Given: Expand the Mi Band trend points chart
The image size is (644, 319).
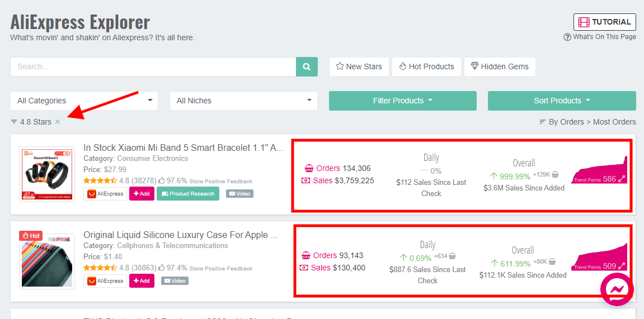Looking at the screenshot, I should (x=621, y=179).
